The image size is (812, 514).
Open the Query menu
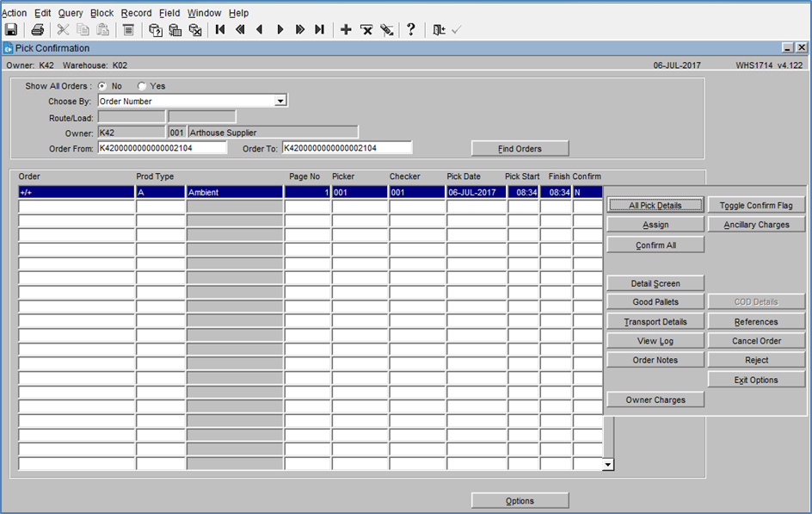click(71, 13)
